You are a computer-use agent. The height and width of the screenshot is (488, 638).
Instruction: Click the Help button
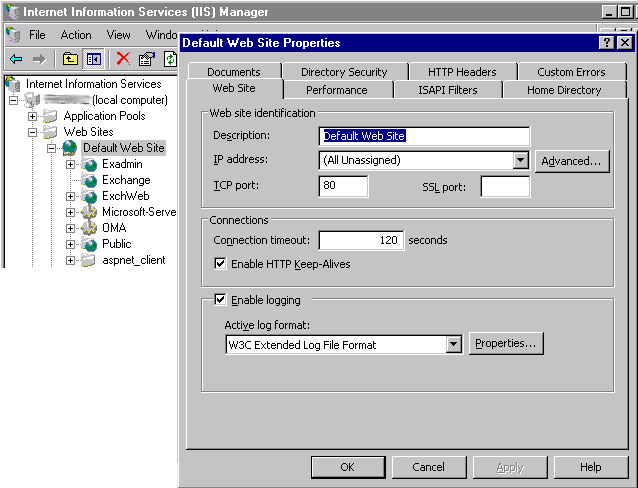591,467
